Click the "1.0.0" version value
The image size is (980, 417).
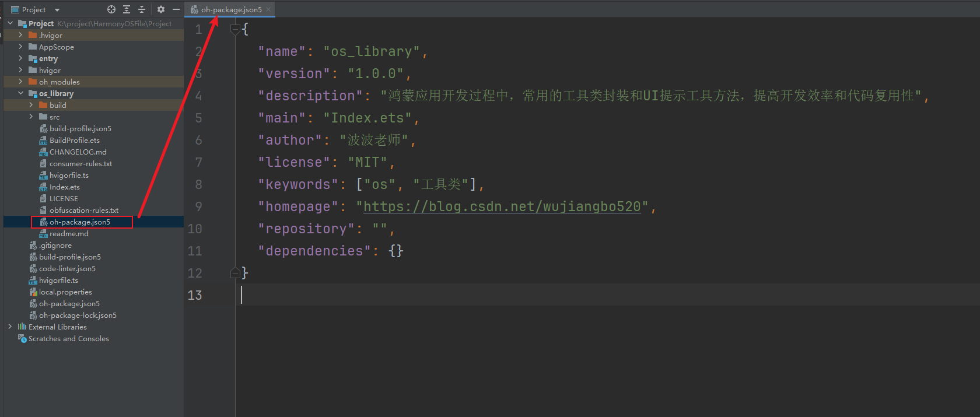click(376, 73)
